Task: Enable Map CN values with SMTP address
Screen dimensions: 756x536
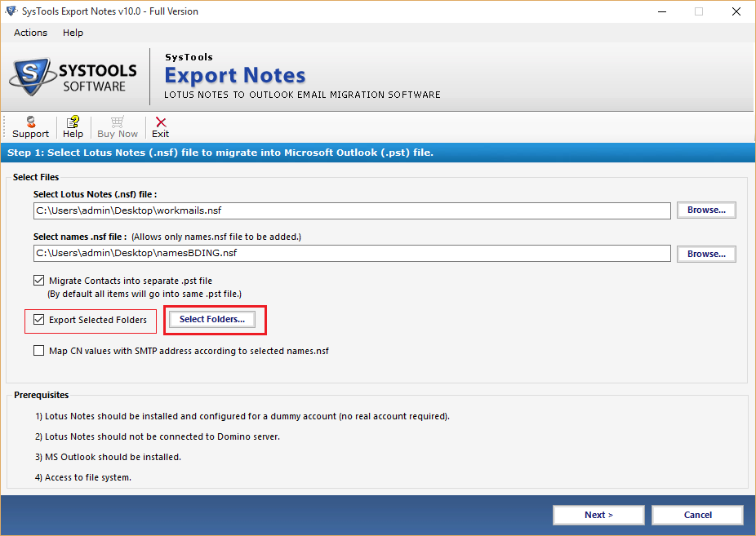Action: (x=39, y=351)
